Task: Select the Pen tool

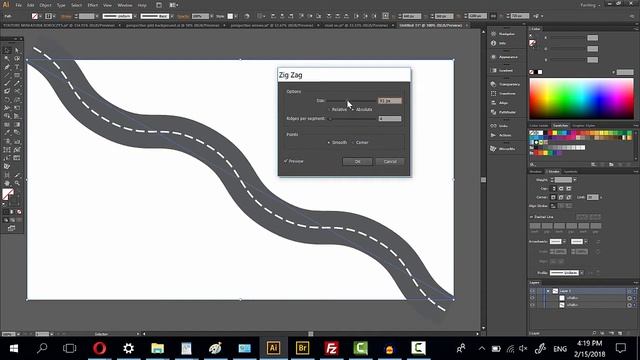Action: [x=7, y=67]
